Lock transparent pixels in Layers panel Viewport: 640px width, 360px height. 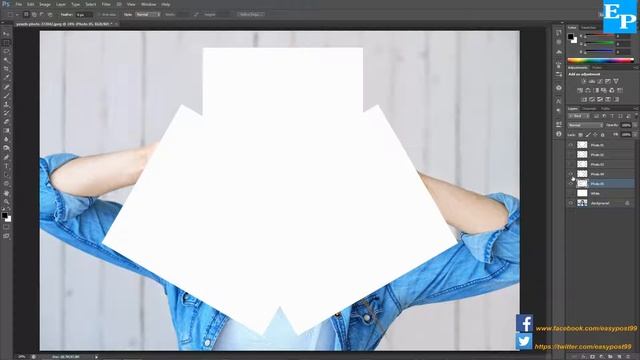click(580, 135)
